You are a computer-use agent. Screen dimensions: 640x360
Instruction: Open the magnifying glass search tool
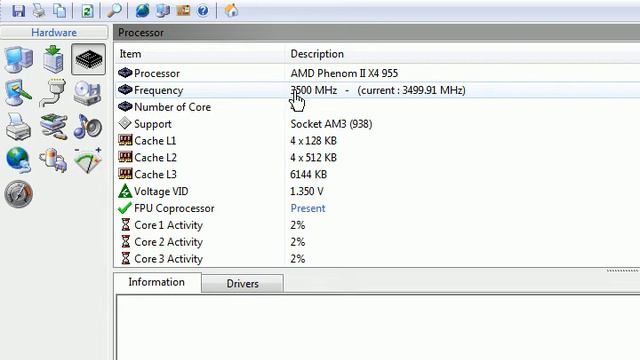[114, 11]
